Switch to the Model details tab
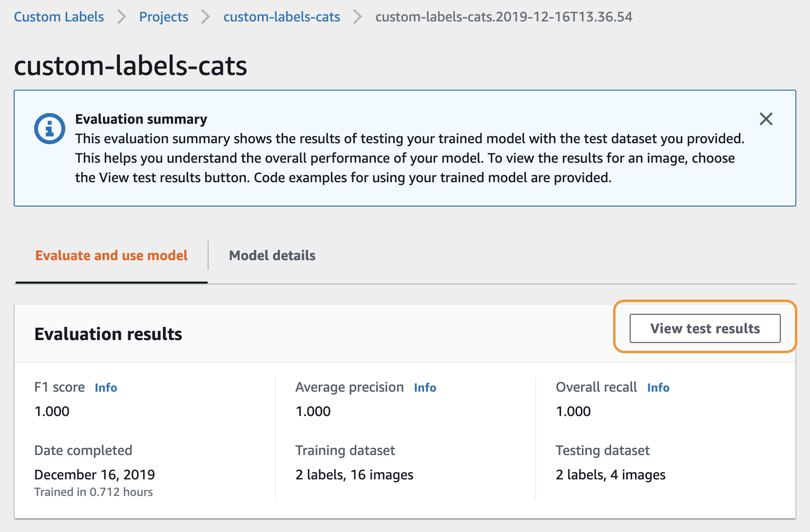Image resolution: width=810 pixels, height=532 pixels. pyautogui.click(x=272, y=256)
